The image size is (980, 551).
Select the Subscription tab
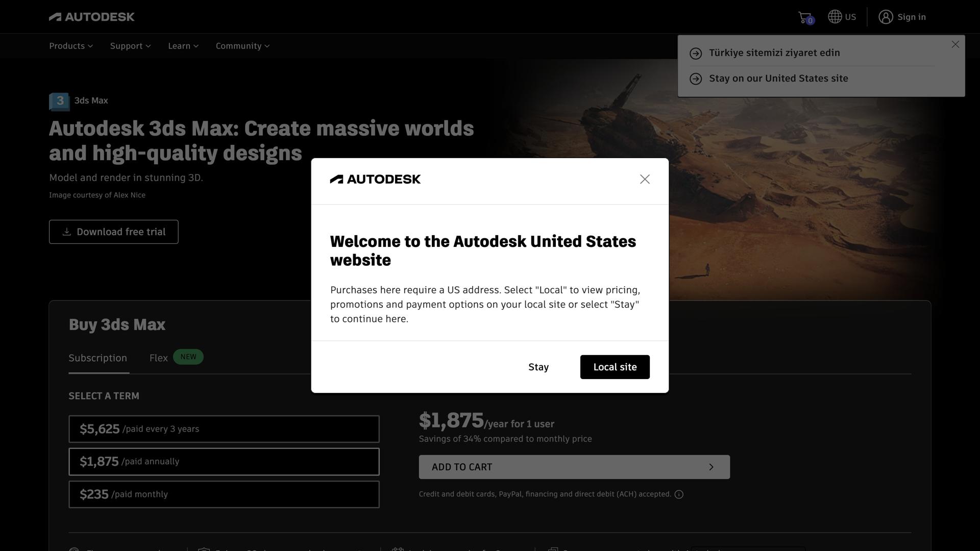[x=98, y=358]
